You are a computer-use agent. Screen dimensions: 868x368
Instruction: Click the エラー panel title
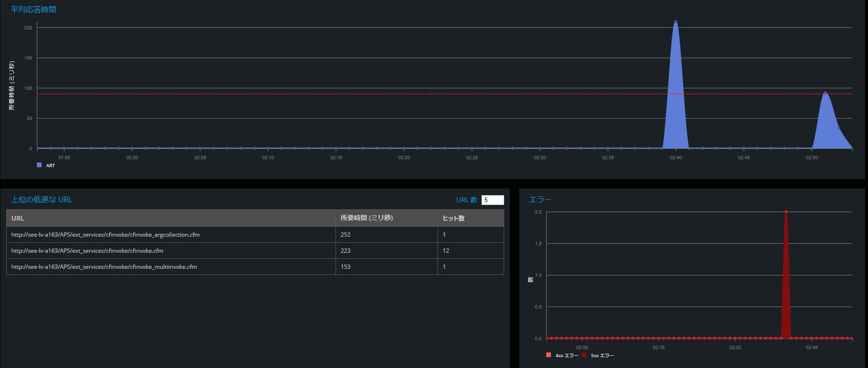(x=540, y=199)
